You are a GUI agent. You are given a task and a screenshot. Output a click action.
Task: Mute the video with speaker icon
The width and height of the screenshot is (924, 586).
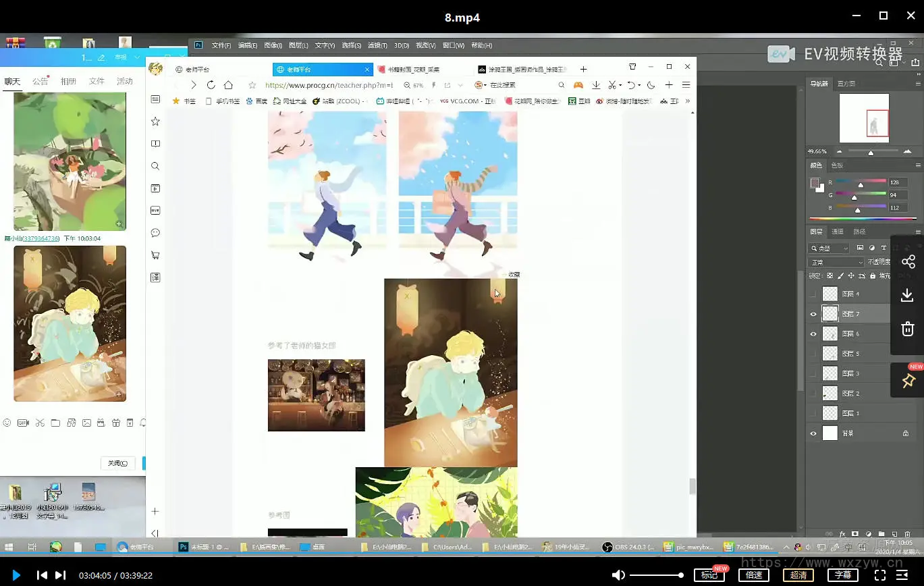pos(618,575)
